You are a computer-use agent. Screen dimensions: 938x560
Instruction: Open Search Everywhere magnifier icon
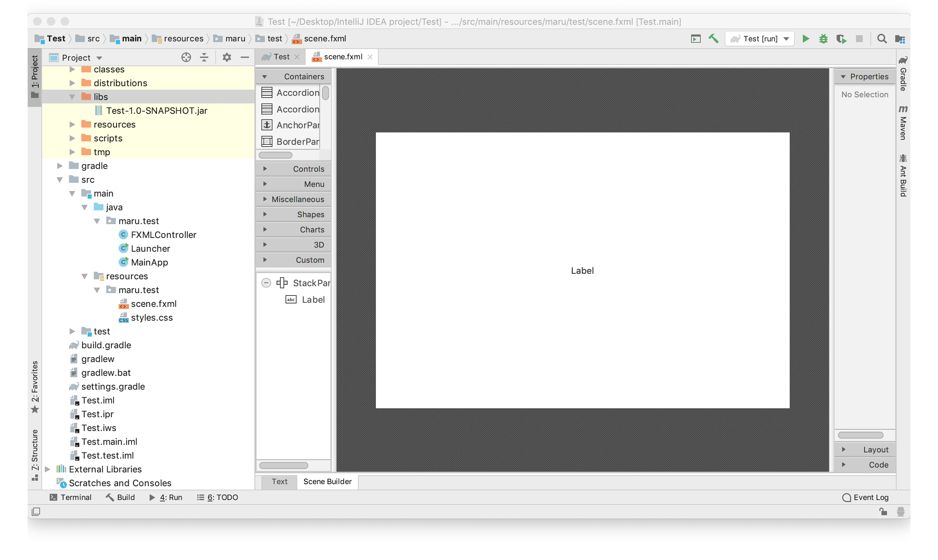pos(882,39)
